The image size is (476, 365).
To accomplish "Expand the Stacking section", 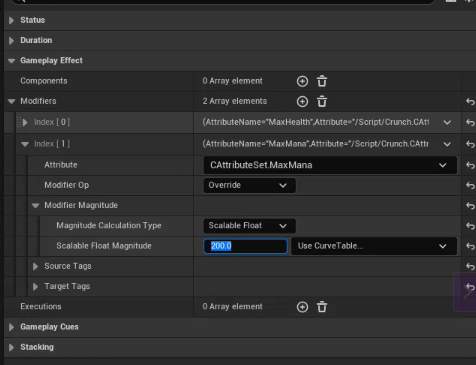I will pos(11,347).
